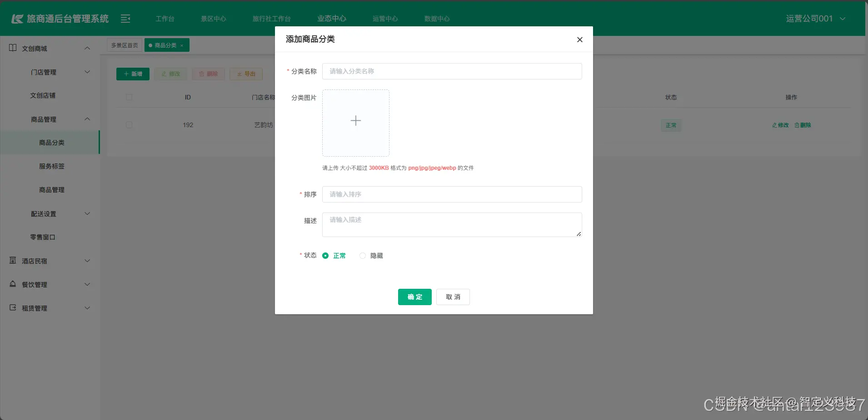The width and height of the screenshot is (868, 420).
Task: Toggle the sidebar collapse hamburger icon
Action: (125, 19)
